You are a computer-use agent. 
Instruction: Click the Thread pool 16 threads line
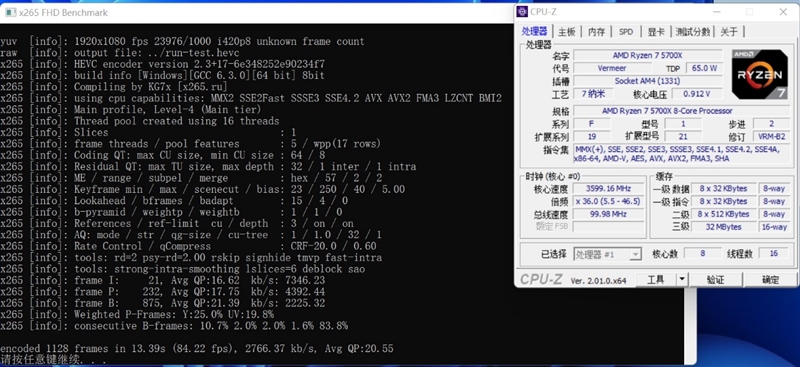point(140,121)
